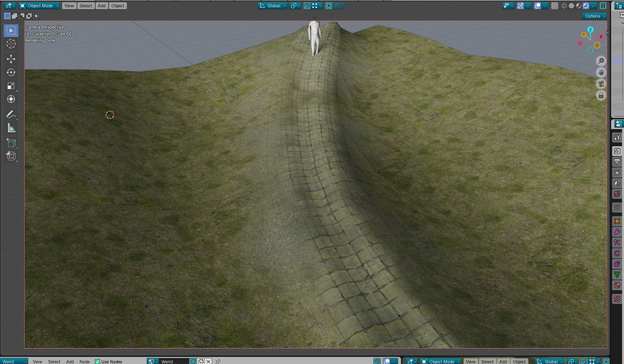Lock camera to view with padlock gizmo

[x=601, y=95]
